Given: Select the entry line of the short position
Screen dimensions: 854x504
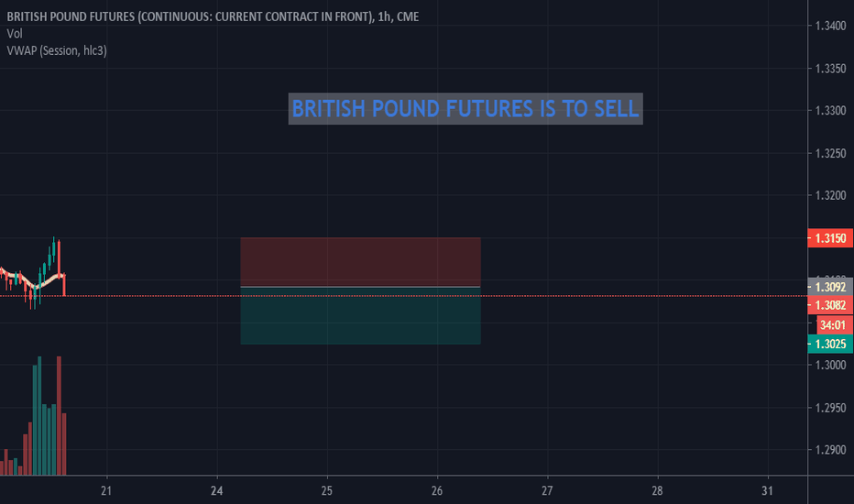Looking at the screenshot, I should pos(360,287).
